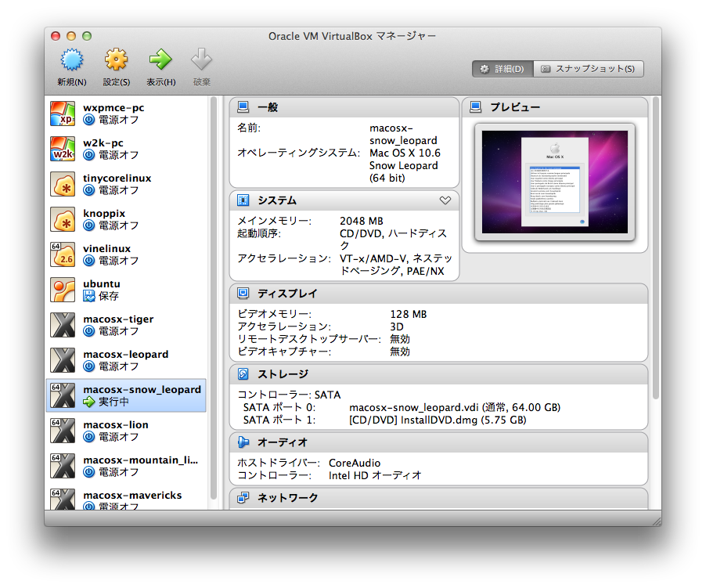Collapse the System (システム) section chevron
Image resolution: width=706 pixels, height=588 pixels.
(445, 200)
